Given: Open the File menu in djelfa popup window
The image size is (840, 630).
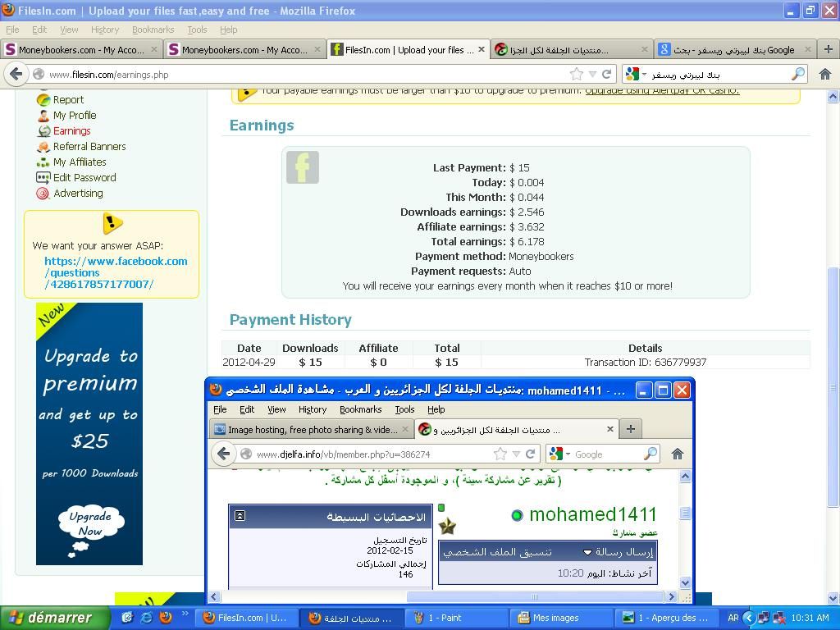Looking at the screenshot, I should [x=220, y=409].
